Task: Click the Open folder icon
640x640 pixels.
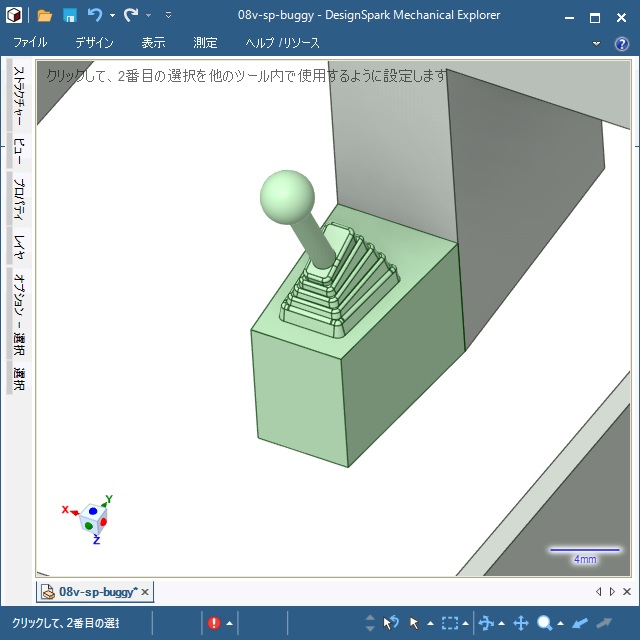Action: [45, 15]
